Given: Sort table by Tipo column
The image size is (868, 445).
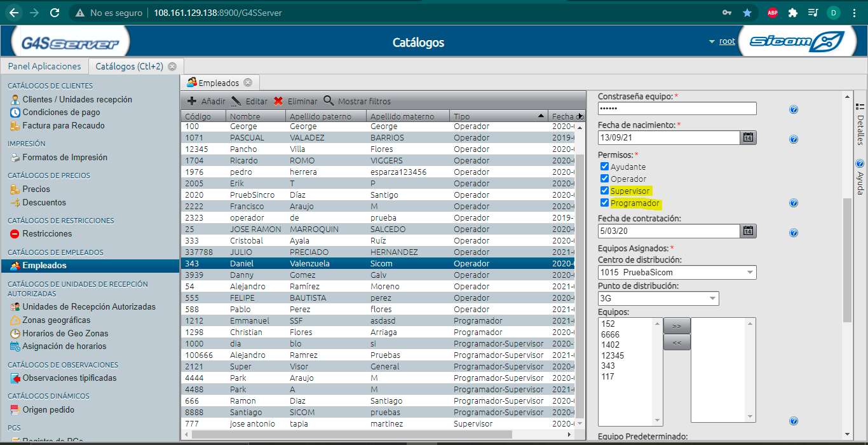Looking at the screenshot, I should [x=499, y=116].
